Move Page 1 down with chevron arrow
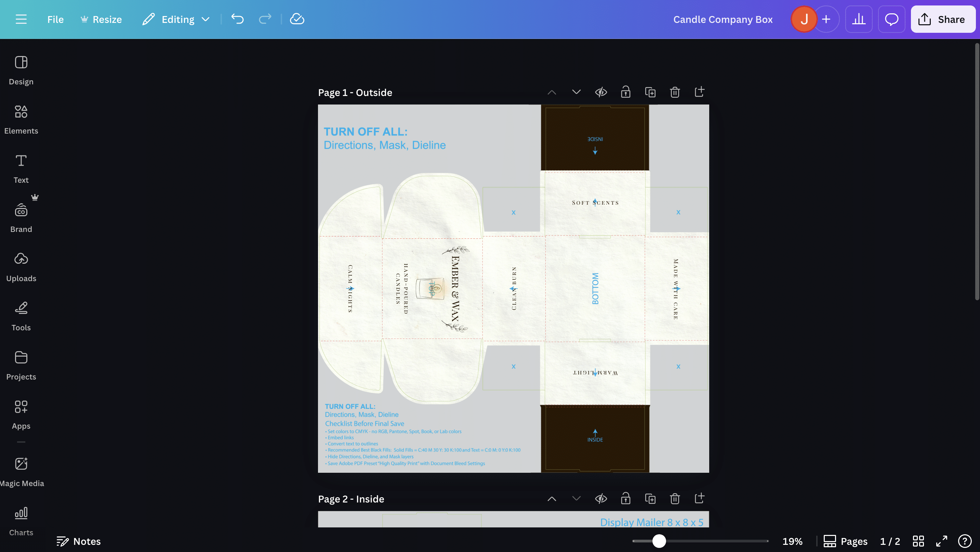Screen dimensions: 980x552 577,92
